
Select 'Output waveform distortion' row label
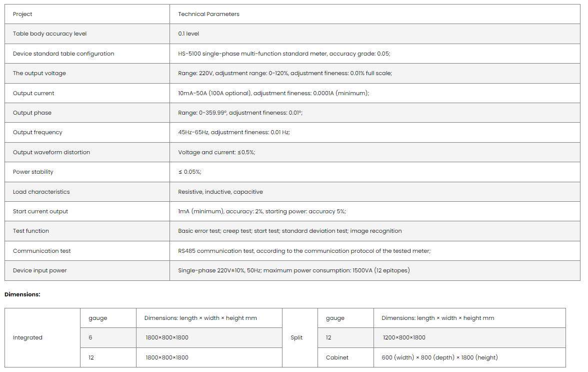click(51, 152)
